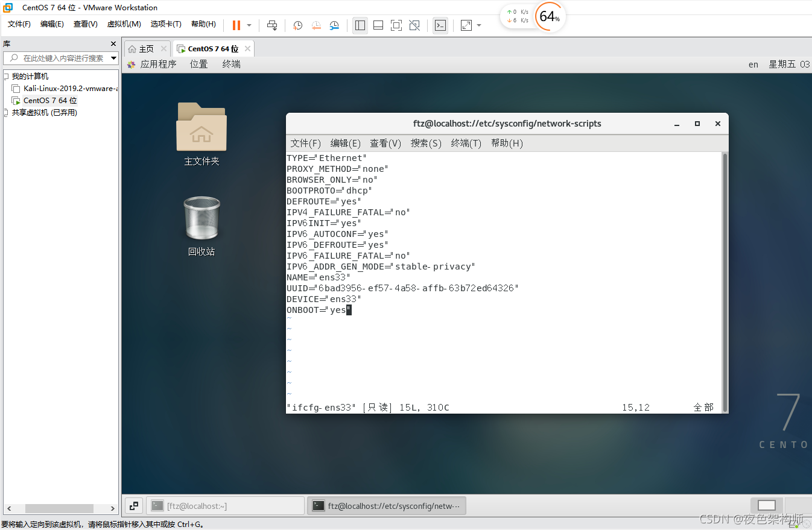Click the library horizontal scrollbar thumb

[59, 509]
